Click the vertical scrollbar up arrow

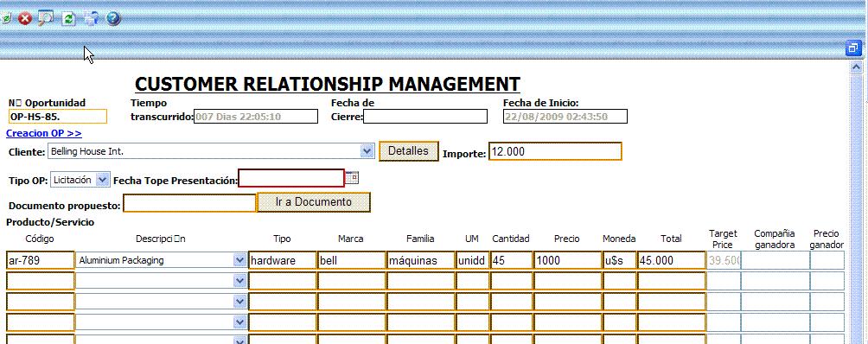click(x=857, y=67)
